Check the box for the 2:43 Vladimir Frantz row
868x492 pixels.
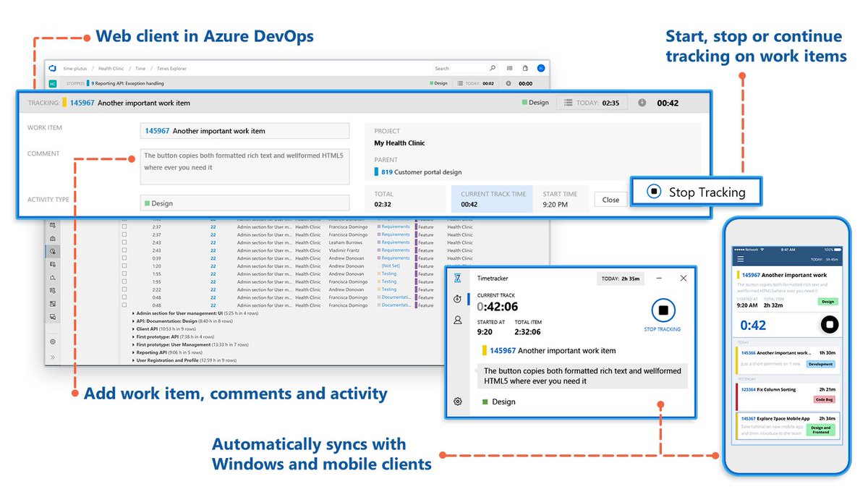[x=124, y=250]
